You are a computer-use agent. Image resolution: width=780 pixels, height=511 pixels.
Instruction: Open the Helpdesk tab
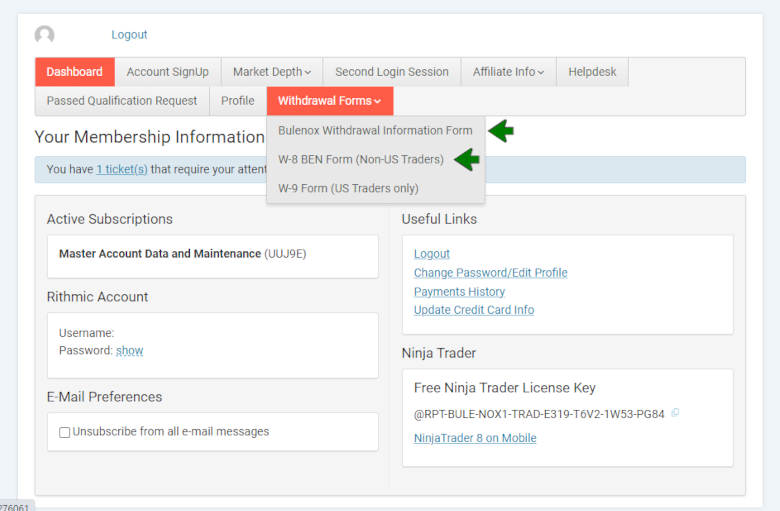592,72
